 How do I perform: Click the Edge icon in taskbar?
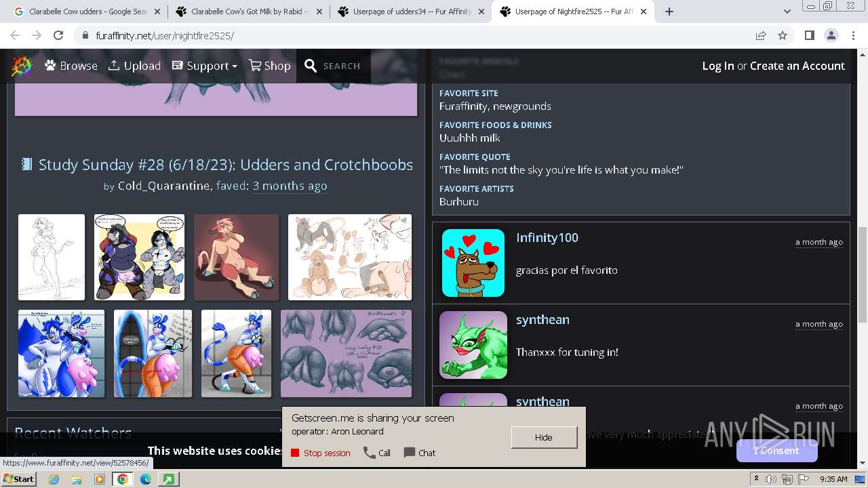(x=146, y=479)
